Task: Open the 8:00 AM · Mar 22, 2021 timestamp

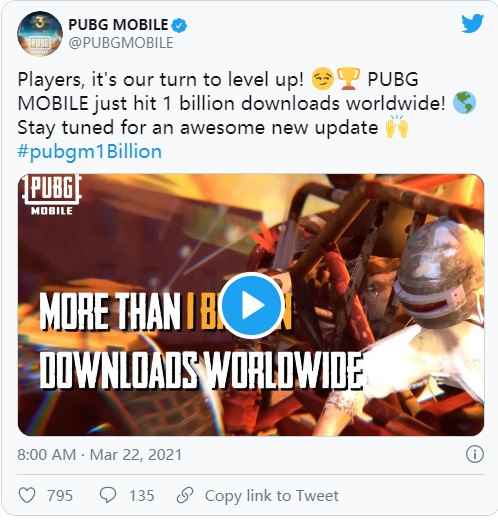Action: pos(100,455)
